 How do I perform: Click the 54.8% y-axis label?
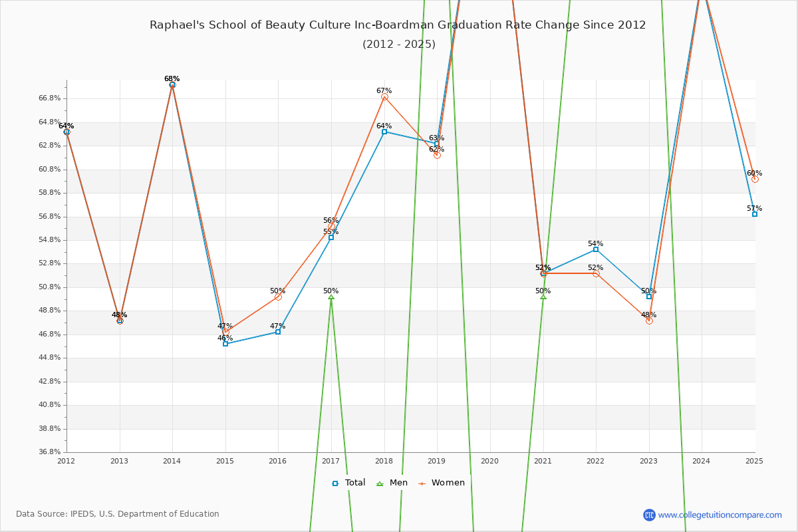point(50,240)
